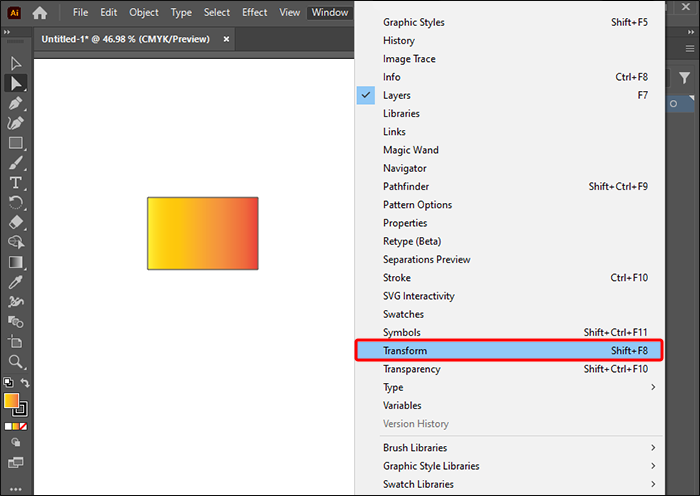The height and width of the screenshot is (496, 700).
Task: Choose Transform from the Window menu
Action: [510, 350]
